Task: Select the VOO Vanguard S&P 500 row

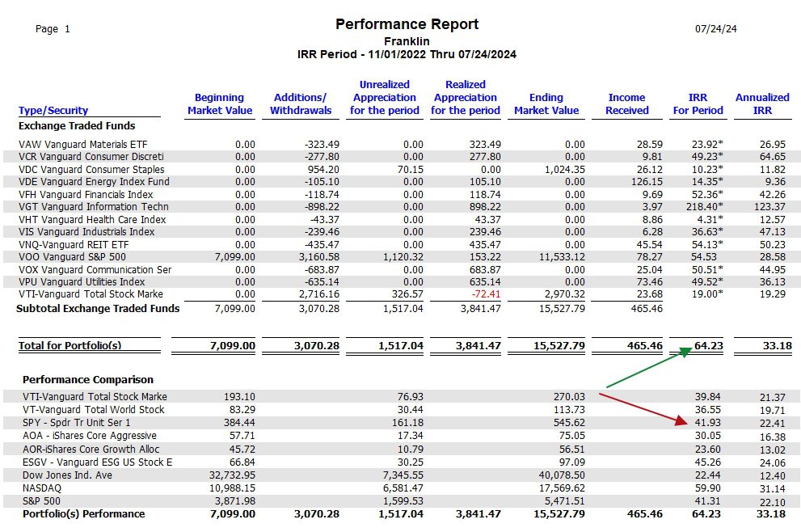Action: click(402, 256)
